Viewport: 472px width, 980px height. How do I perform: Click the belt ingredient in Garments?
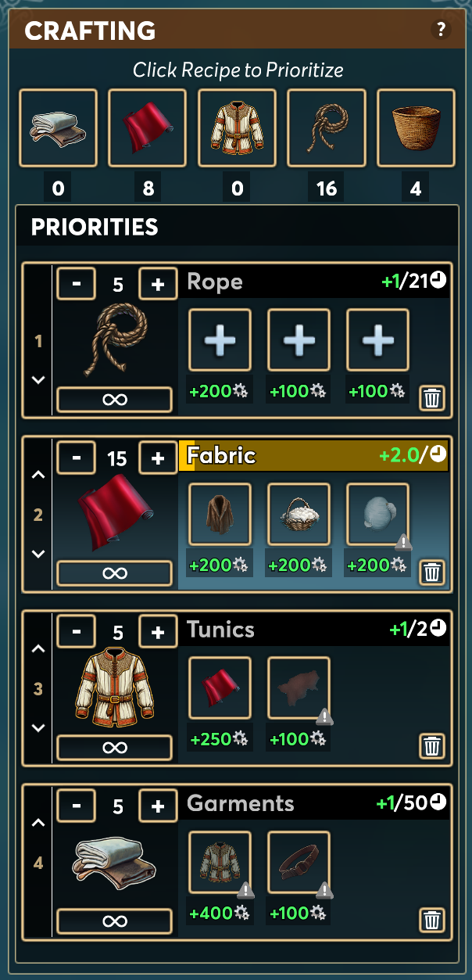pyautogui.click(x=299, y=862)
